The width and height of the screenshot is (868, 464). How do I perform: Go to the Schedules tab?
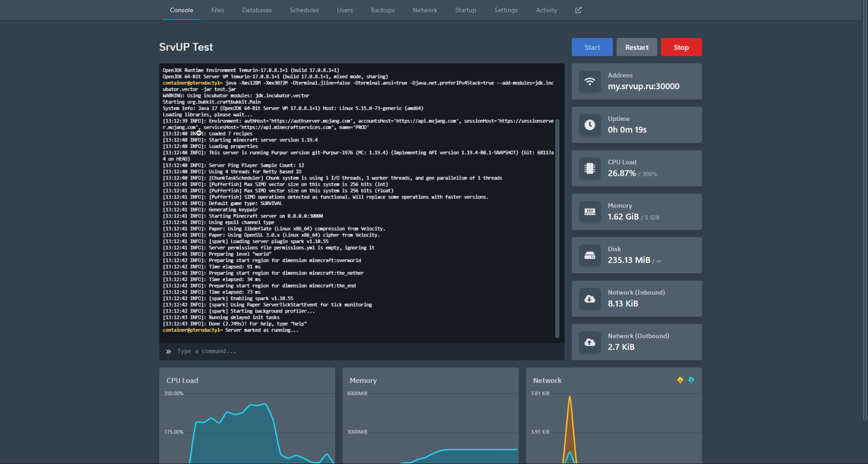tap(304, 10)
